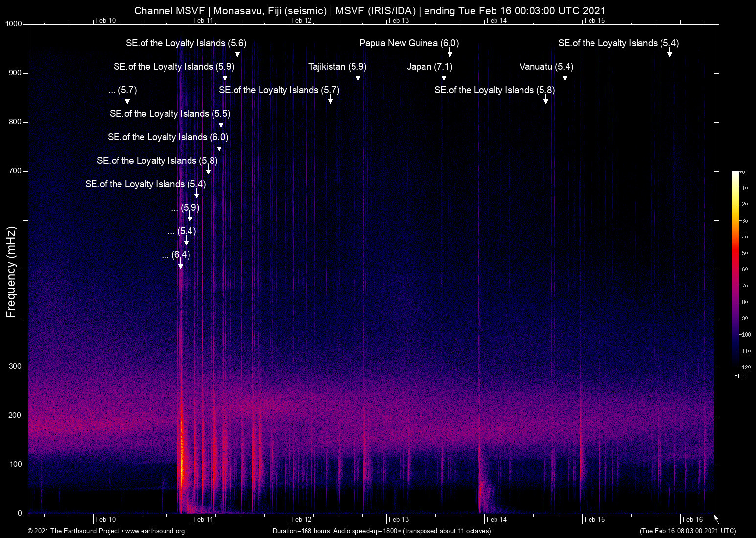Screen dimensions: 756x538
Task: Click the 900 frequency axis tick label
Action: click(x=15, y=73)
